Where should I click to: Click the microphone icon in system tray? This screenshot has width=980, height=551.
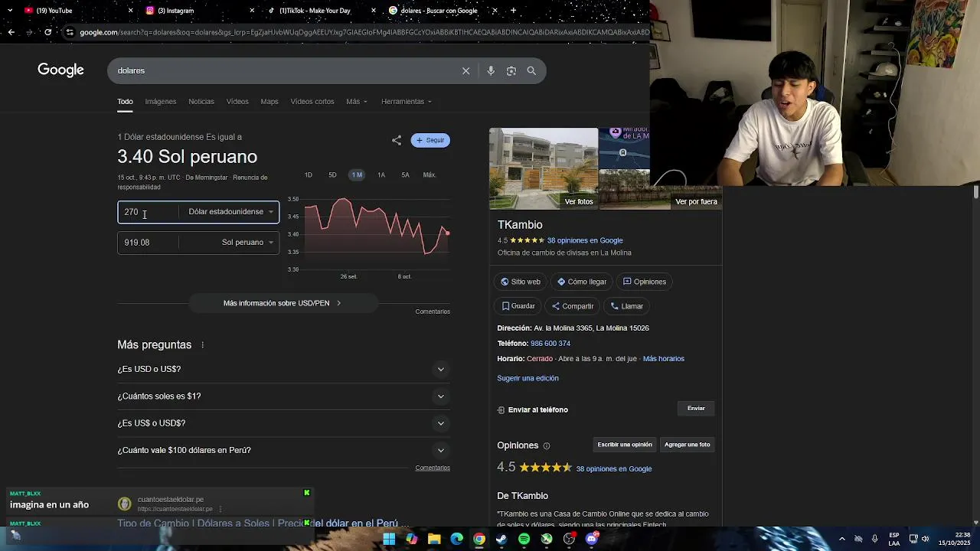click(874, 539)
